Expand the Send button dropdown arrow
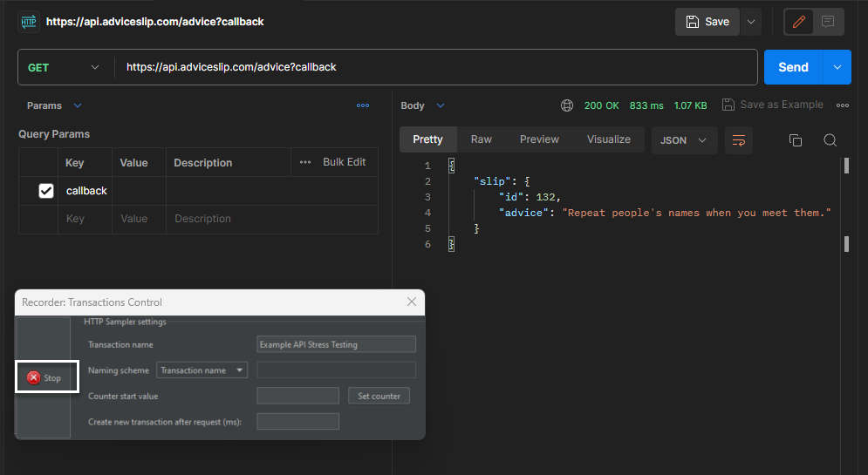Viewport: 868px width, 475px height. (x=837, y=67)
